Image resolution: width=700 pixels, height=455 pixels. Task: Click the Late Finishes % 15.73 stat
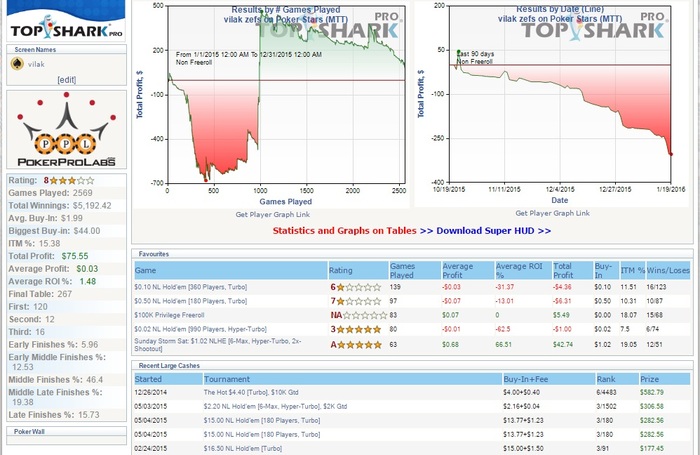[54, 415]
